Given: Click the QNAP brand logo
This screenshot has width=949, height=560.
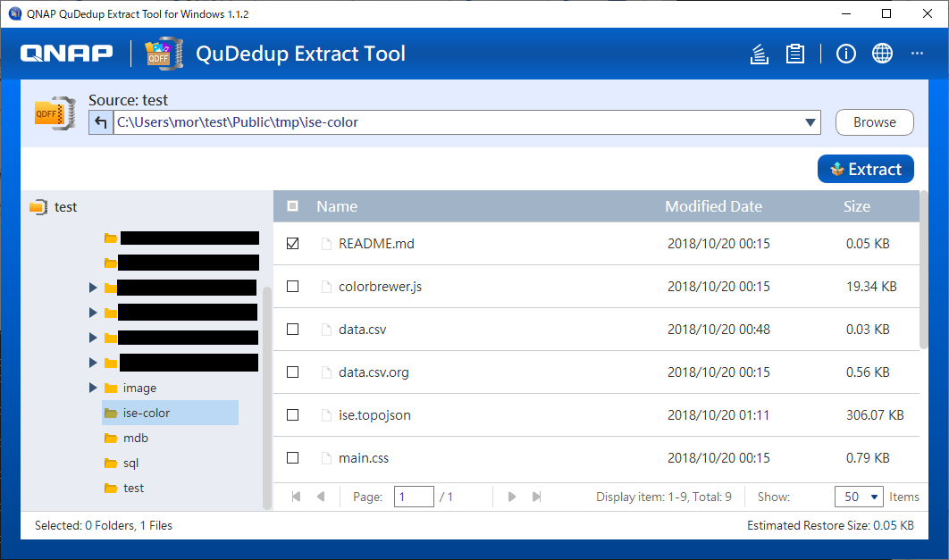Looking at the screenshot, I should [x=67, y=54].
